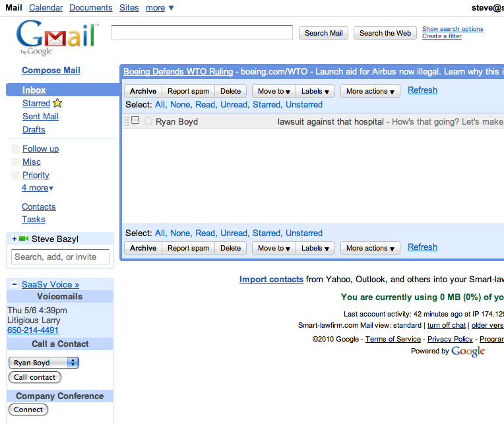Open the Priority label
The width and height of the screenshot is (504, 424).
tap(36, 175)
